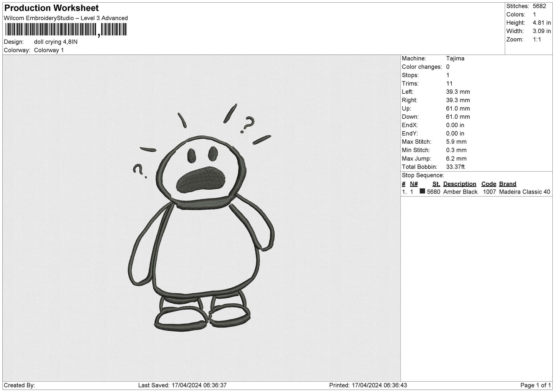Click the Machine value Tajima
This screenshot has height=392, width=555.
point(455,58)
